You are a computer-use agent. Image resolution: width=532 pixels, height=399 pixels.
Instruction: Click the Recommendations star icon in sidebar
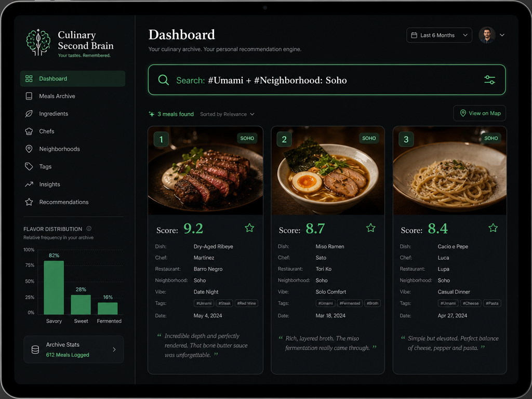(29, 202)
